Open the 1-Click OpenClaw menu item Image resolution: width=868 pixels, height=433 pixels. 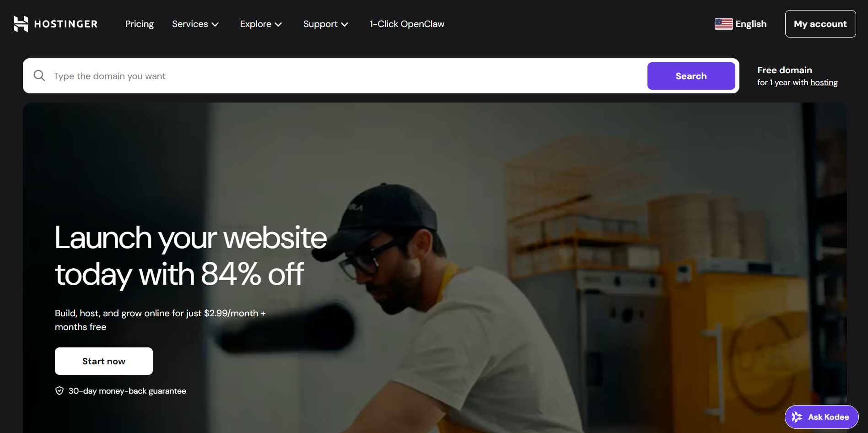(x=407, y=24)
